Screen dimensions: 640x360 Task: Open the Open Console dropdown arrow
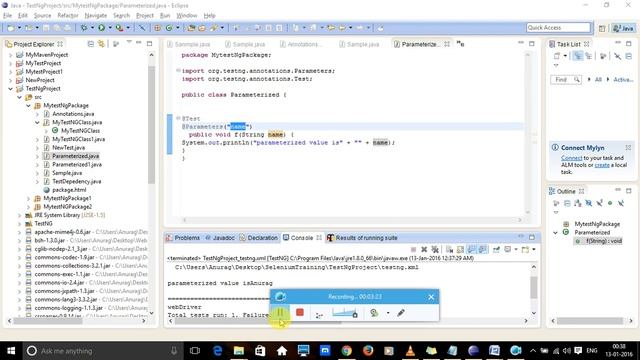(x=534, y=249)
